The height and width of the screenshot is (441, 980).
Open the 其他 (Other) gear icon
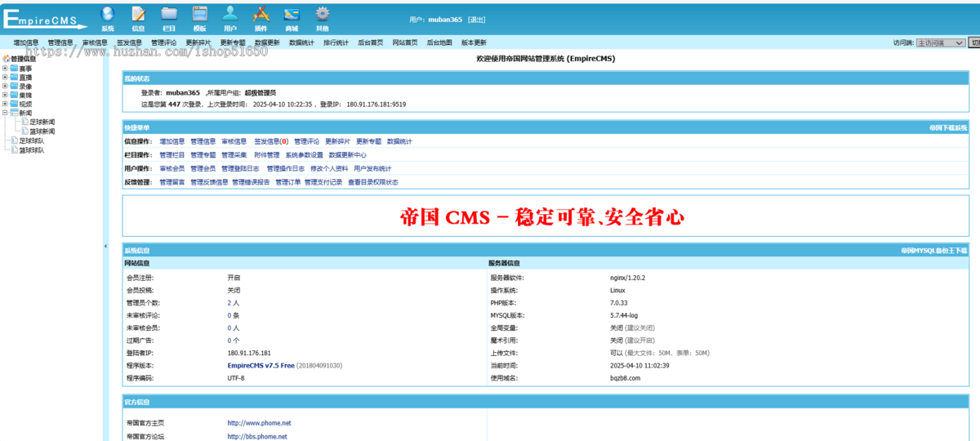click(323, 14)
